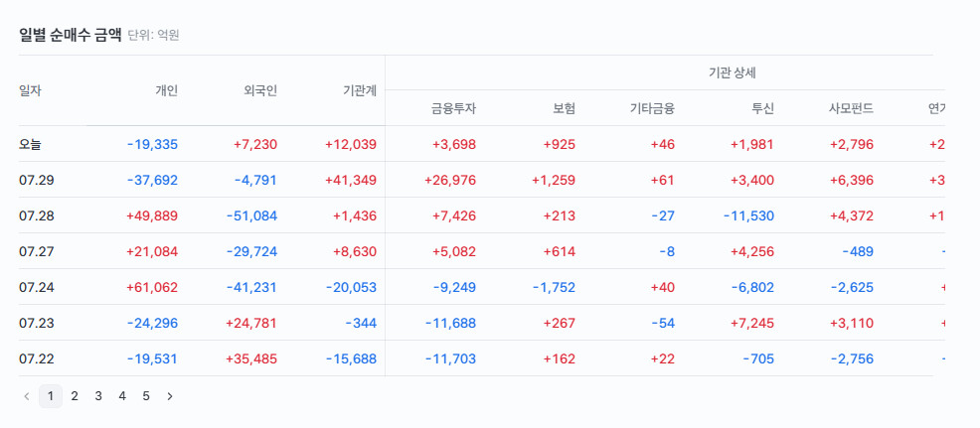Click the 사모펀드 sub-column header
Screen dimensions: 980x428
pos(851,108)
